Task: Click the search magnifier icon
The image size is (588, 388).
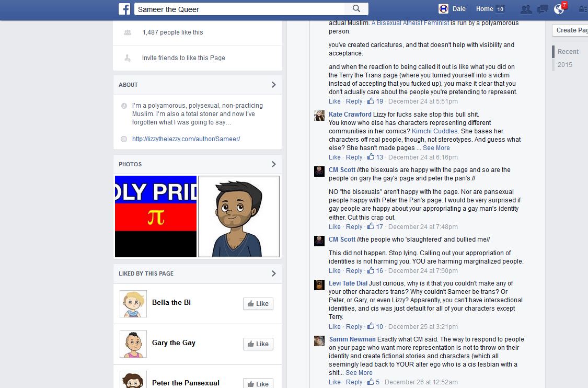Action: click(356, 9)
